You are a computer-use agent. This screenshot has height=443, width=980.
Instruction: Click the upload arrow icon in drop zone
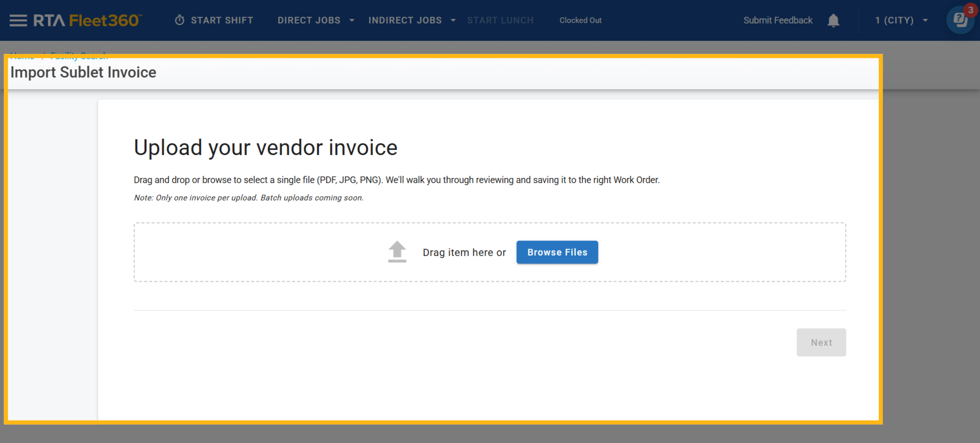(397, 252)
